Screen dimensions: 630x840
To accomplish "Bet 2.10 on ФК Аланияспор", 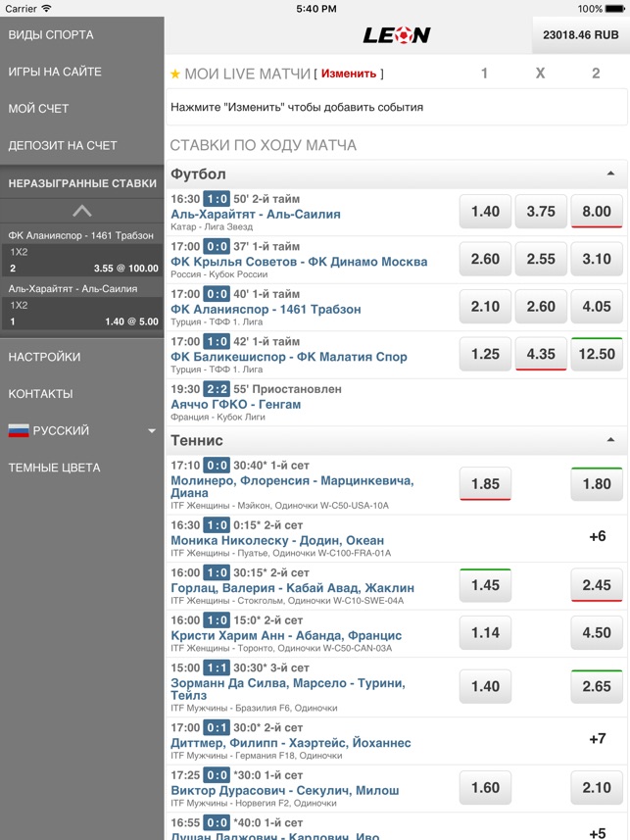I will (x=485, y=307).
